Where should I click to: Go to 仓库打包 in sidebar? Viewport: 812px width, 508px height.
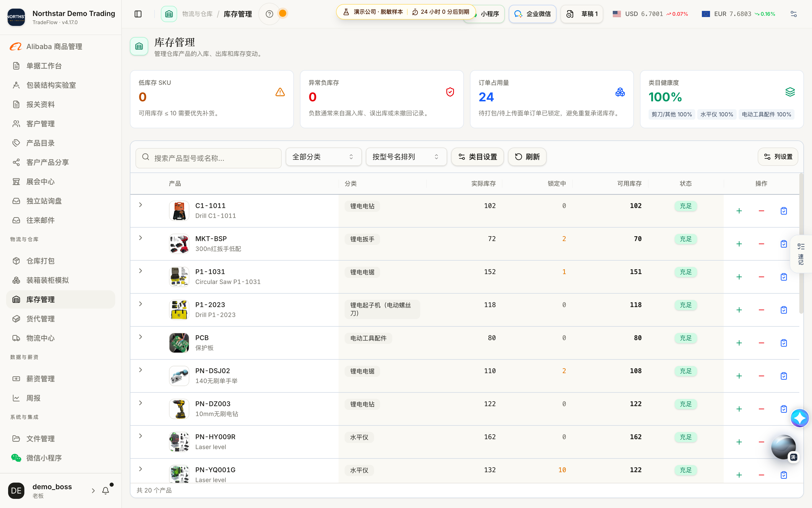click(x=60, y=261)
